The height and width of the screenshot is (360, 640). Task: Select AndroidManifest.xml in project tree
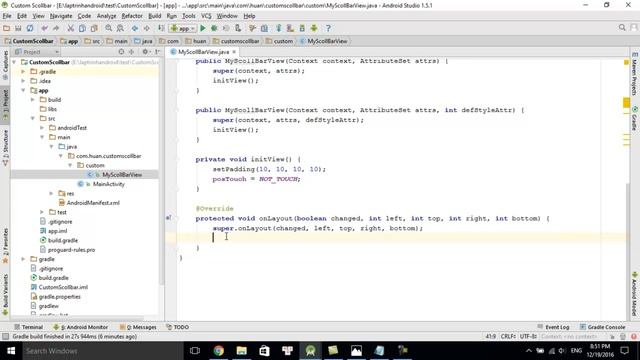tap(89, 203)
